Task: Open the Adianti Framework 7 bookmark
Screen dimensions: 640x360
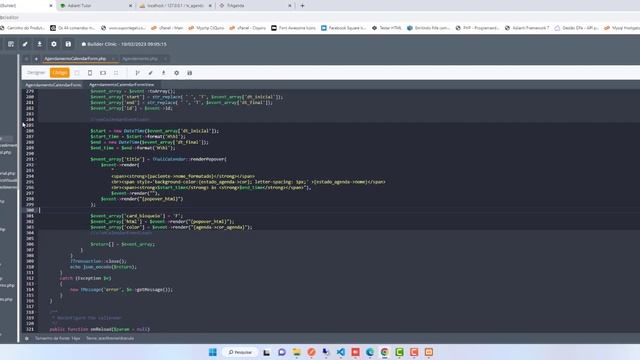Action: pos(527,28)
